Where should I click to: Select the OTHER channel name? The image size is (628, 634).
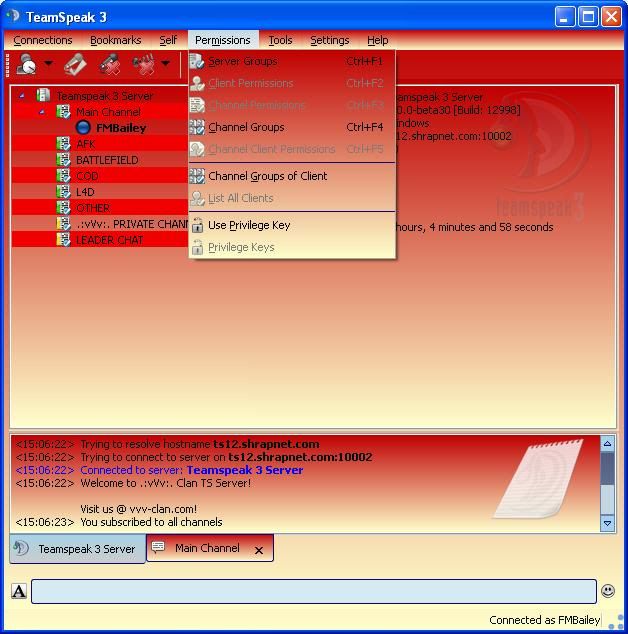point(93,208)
